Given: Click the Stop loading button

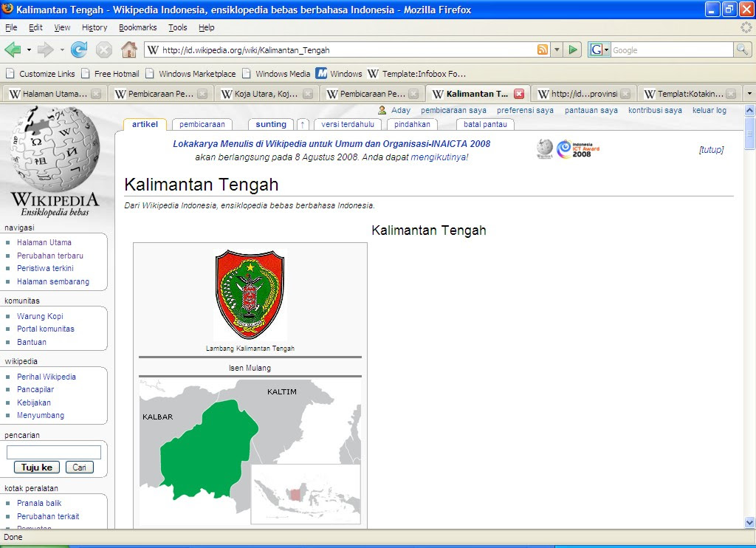Looking at the screenshot, I should coord(103,49).
